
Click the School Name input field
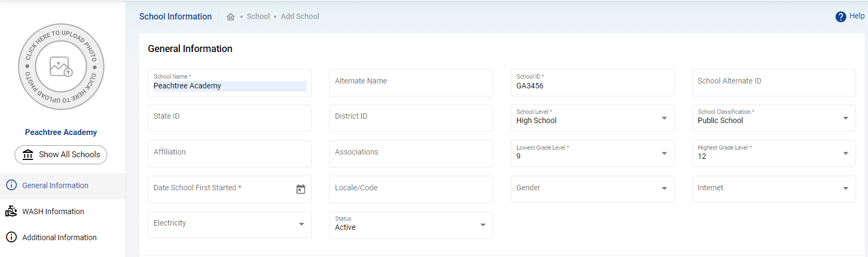(230, 82)
